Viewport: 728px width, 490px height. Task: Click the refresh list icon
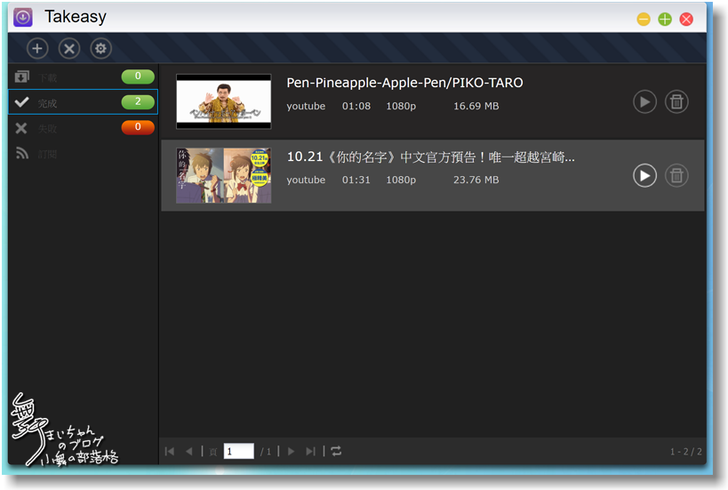click(336, 451)
